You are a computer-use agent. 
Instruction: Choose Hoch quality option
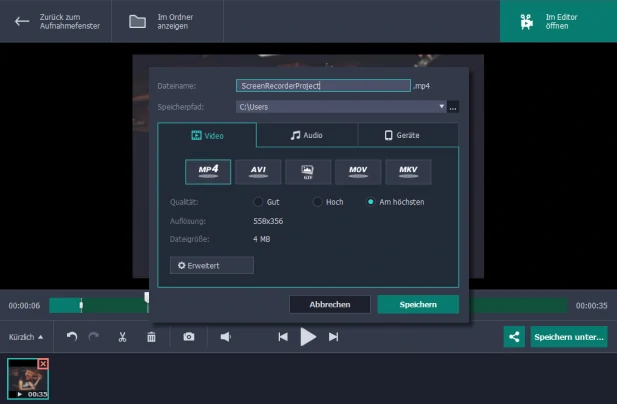click(x=317, y=202)
